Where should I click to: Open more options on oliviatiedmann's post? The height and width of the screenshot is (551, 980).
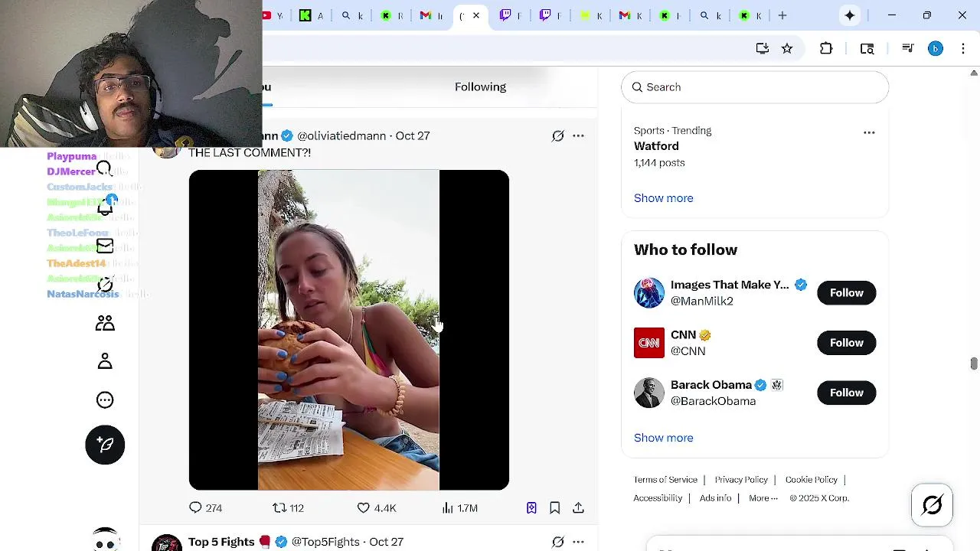[x=578, y=136]
